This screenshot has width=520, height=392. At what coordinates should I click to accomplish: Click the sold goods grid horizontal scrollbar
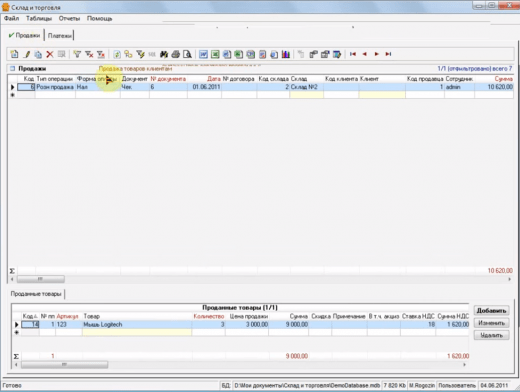(240, 365)
